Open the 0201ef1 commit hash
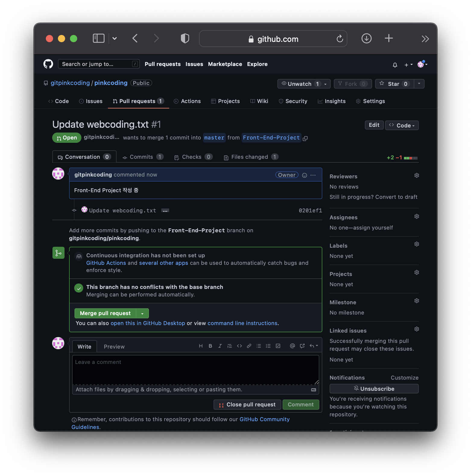 310,211
